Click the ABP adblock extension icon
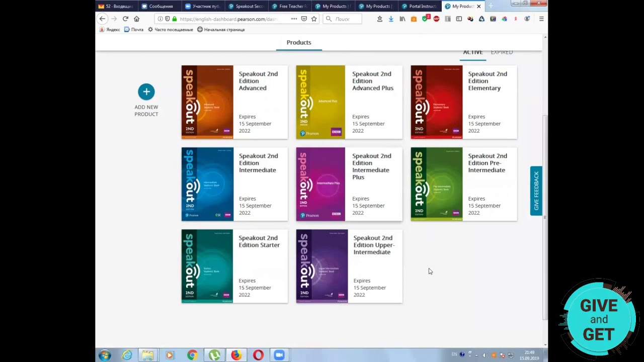 (436, 19)
